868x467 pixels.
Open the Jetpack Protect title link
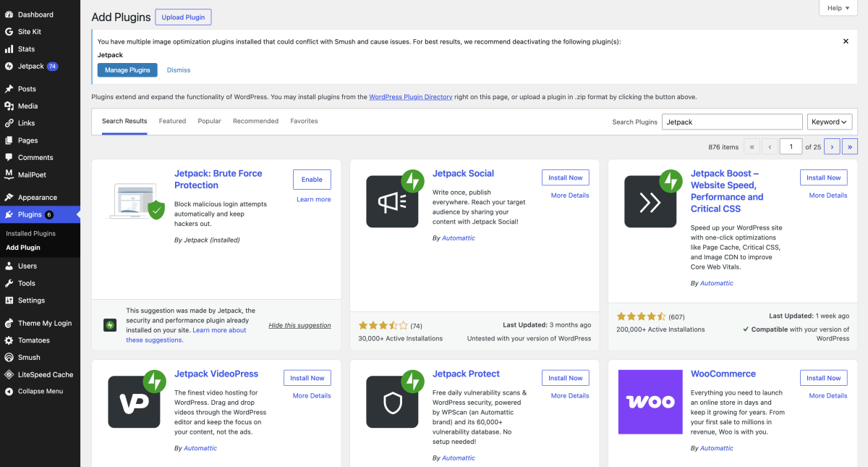tap(466, 374)
